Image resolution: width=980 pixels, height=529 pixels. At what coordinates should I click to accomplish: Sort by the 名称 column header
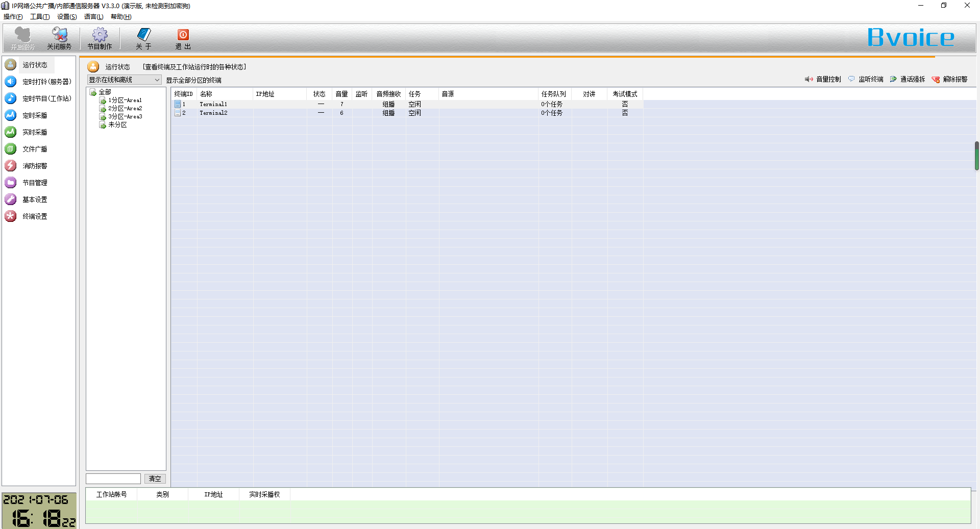(x=225, y=94)
